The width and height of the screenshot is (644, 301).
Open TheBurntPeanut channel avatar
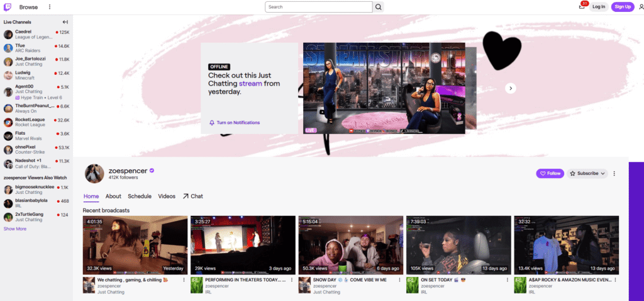8,108
